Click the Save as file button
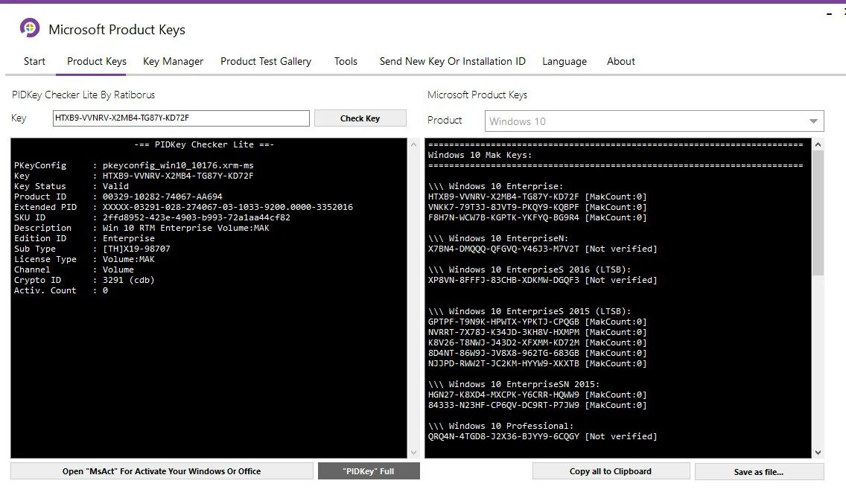Viewport: 846px width, 504px height. [759, 472]
